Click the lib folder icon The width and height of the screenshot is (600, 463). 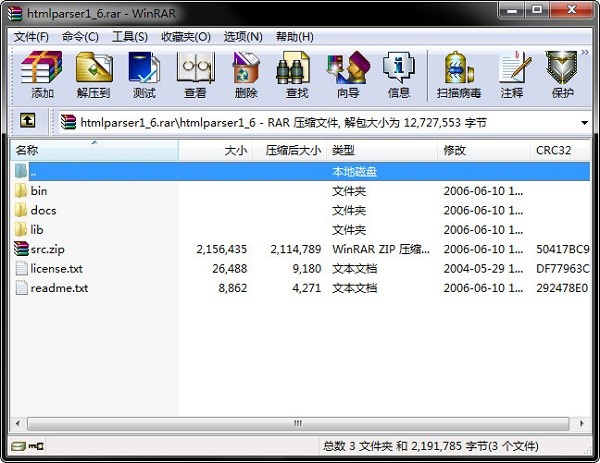pyautogui.click(x=21, y=229)
